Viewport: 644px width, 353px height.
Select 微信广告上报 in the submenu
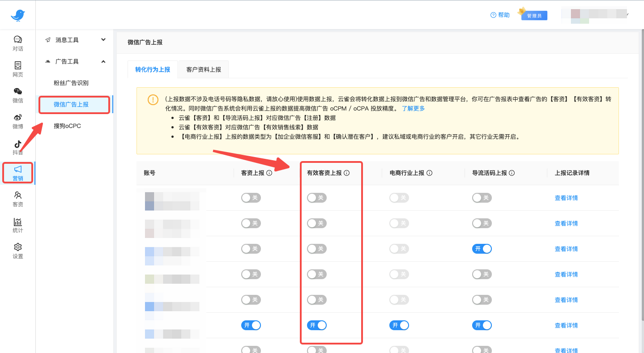[74, 104]
